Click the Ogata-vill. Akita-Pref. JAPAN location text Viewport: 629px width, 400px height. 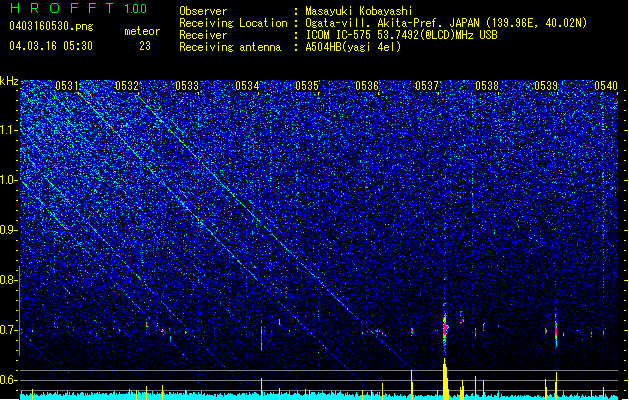click(446, 23)
